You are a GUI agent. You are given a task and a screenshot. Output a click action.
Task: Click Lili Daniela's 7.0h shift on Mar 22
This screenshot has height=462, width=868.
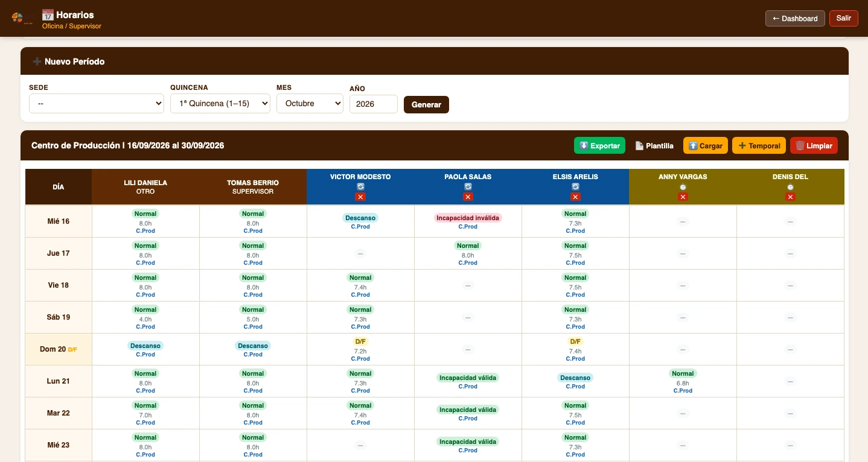[x=145, y=413]
